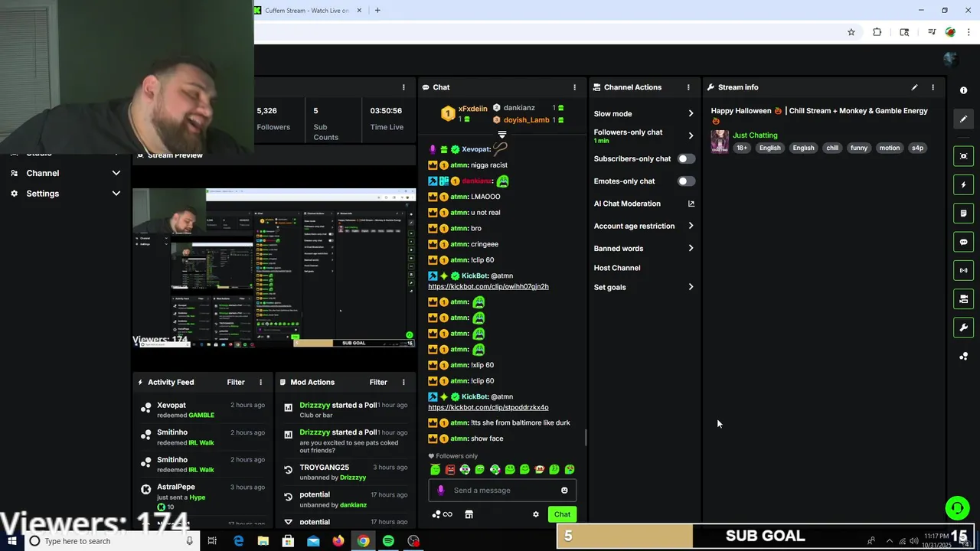This screenshot has width=980, height=551.
Task: Open Activity Feed three-dot menu
Action: [260, 382]
